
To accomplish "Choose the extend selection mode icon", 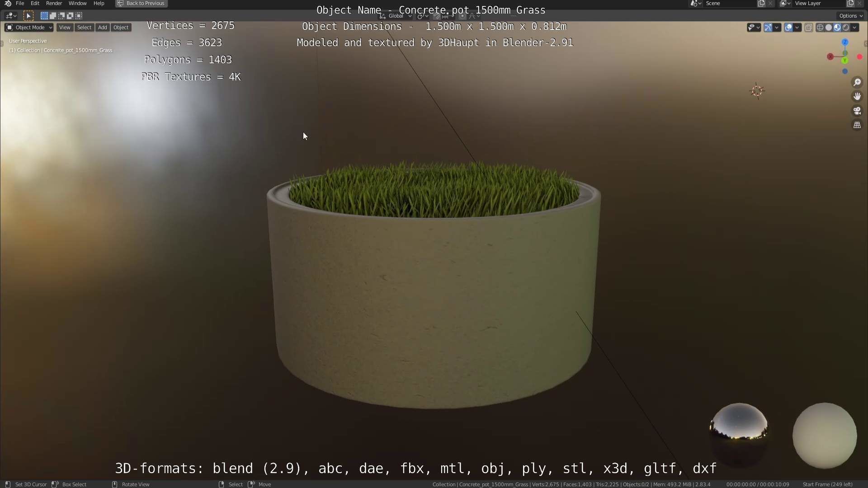I will click(x=52, y=16).
